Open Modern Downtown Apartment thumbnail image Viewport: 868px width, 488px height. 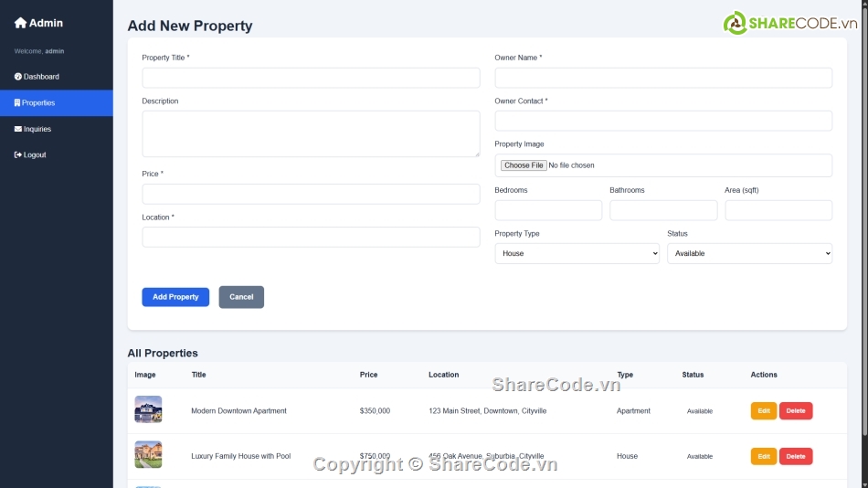tap(148, 409)
